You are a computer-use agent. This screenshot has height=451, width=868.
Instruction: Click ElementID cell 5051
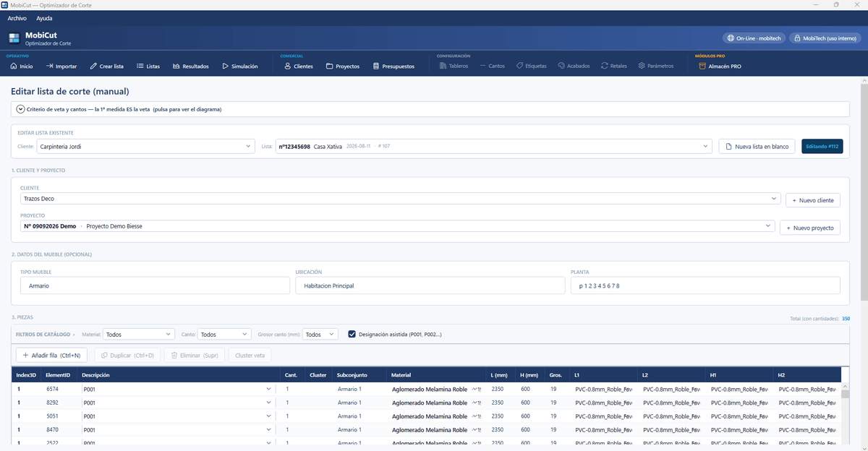pyautogui.click(x=52, y=416)
